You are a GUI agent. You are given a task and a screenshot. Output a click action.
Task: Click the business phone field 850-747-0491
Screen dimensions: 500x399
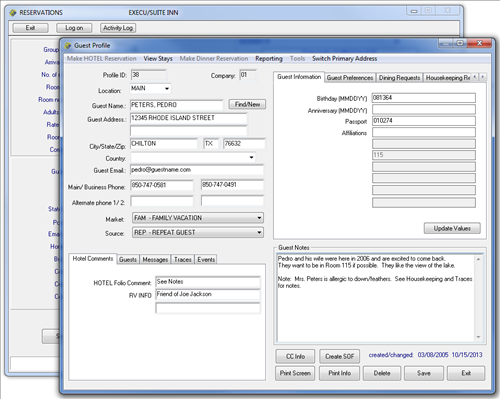tap(232, 185)
